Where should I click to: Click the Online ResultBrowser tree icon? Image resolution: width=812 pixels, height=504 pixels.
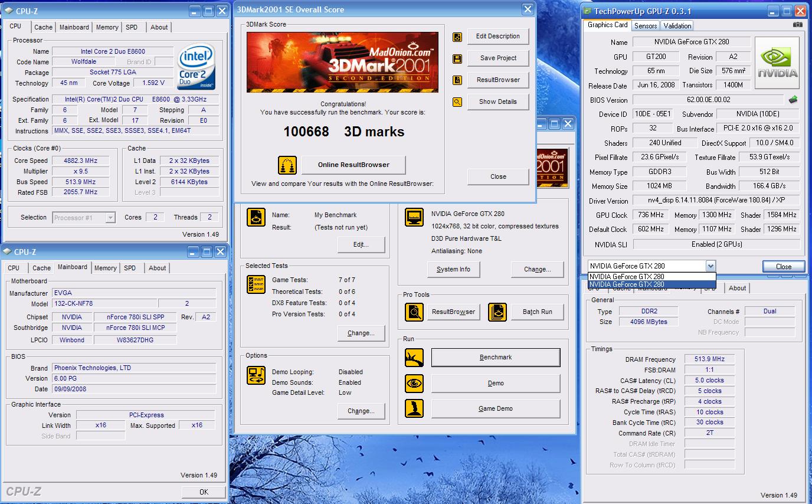287,165
